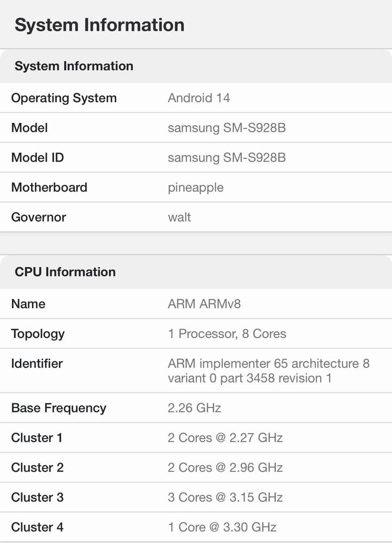Click the Topology row label
Screen dimensions: 392x543
tap(38, 334)
